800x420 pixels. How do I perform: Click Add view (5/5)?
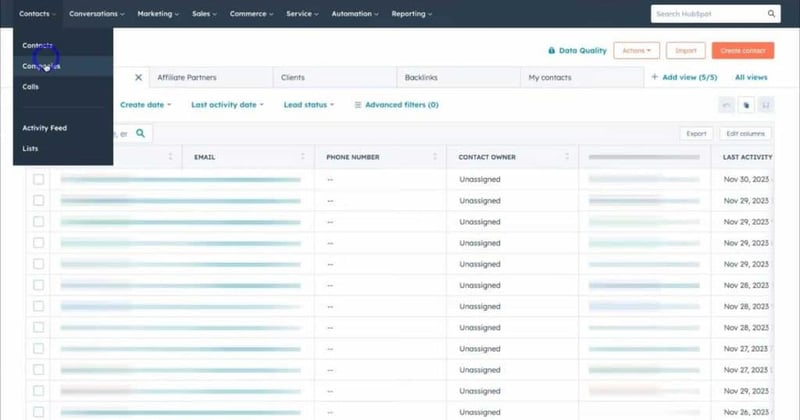689,77
